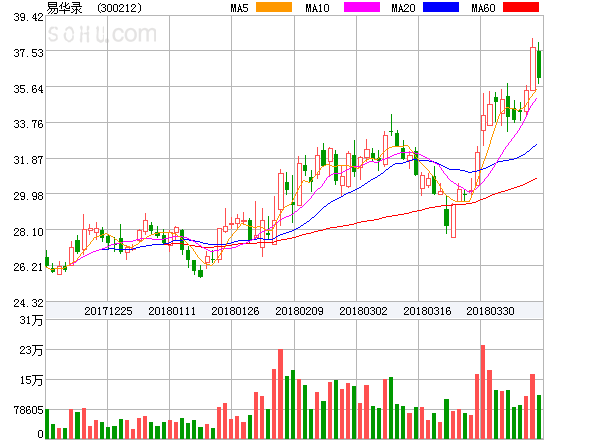Click the red MA60 legend swatch
The width and height of the screenshot is (600, 440).
tap(521, 7)
